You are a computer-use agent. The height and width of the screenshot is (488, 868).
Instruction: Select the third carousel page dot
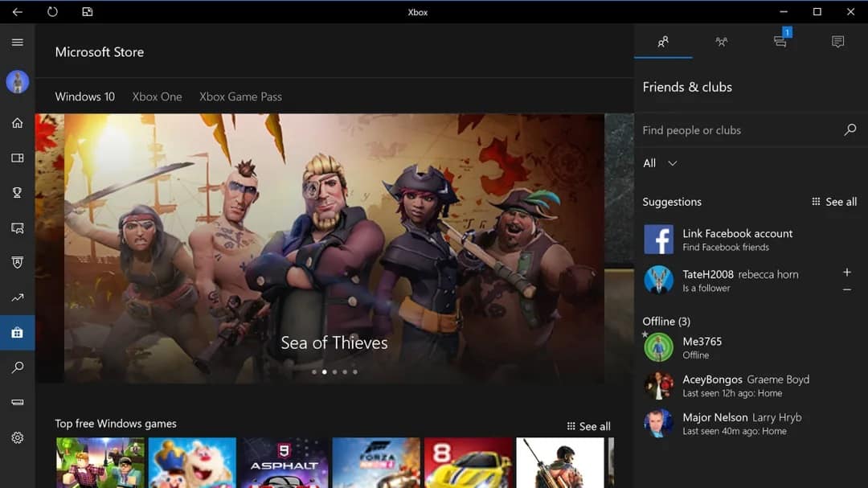334,372
